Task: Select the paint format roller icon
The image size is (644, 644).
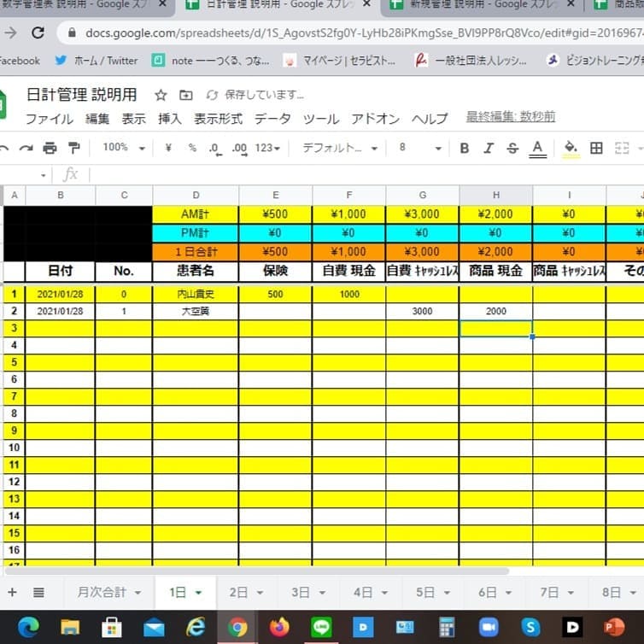Action: (74, 148)
